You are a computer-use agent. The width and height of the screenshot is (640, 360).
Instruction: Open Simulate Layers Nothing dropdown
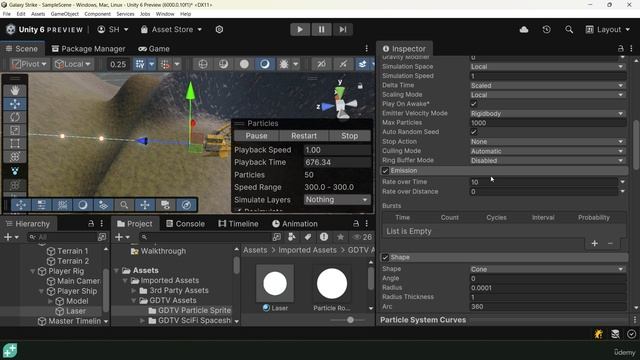pyautogui.click(x=337, y=200)
